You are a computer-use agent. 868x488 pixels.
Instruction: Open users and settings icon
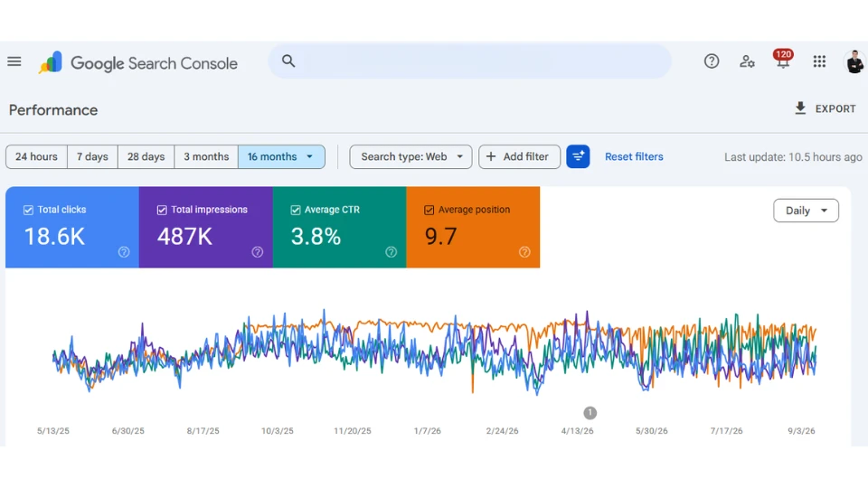click(x=747, y=61)
